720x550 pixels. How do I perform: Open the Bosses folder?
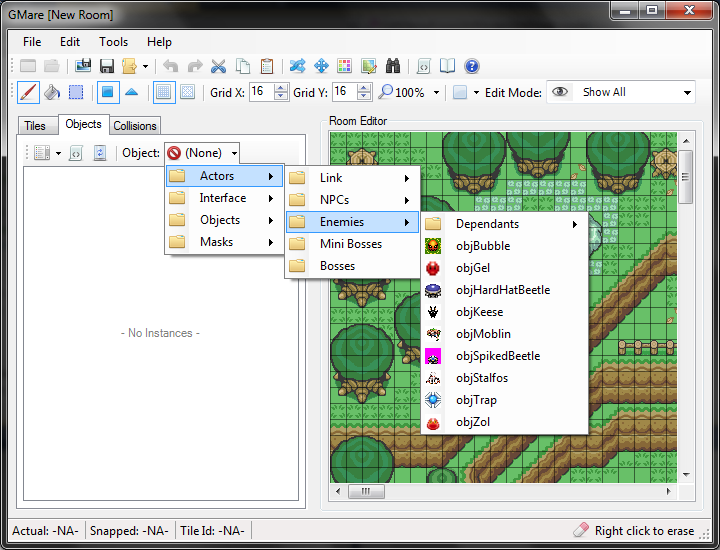(352, 266)
